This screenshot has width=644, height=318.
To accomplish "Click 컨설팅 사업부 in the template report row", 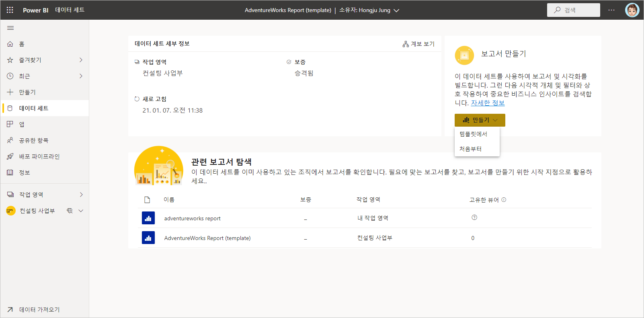I will [x=375, y=238].
